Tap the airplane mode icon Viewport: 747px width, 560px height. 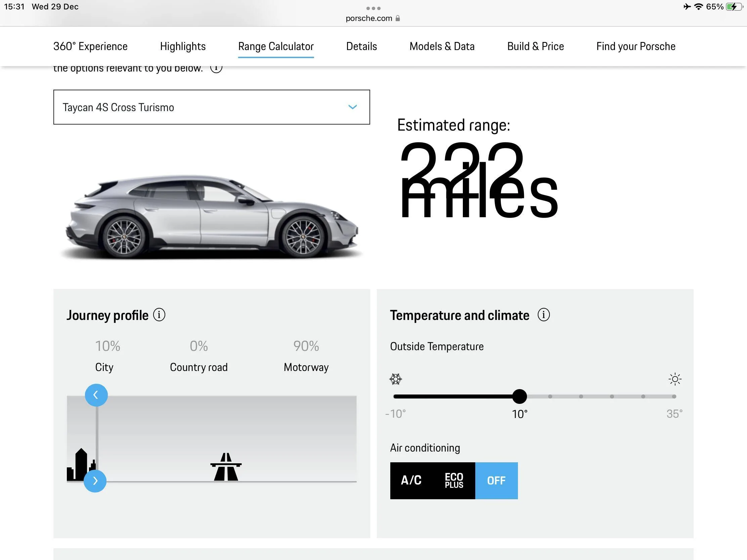tap(687, 7)
